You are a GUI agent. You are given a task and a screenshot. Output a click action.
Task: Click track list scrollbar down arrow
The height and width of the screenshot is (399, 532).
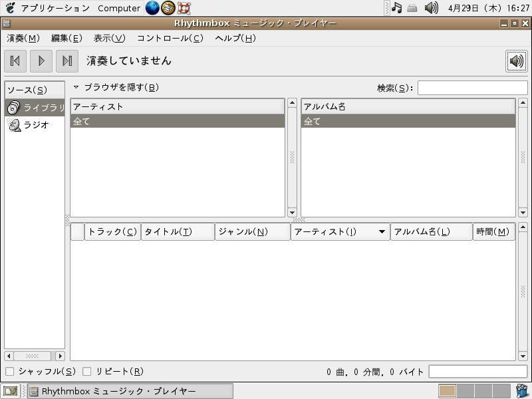(523, 356)
